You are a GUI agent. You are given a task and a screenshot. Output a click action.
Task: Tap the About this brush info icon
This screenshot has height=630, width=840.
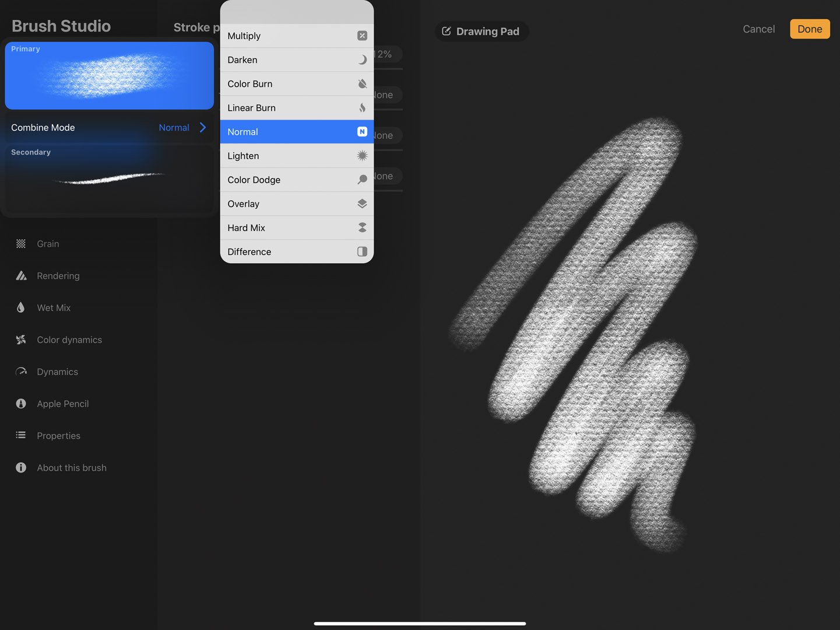click(20, 467)
